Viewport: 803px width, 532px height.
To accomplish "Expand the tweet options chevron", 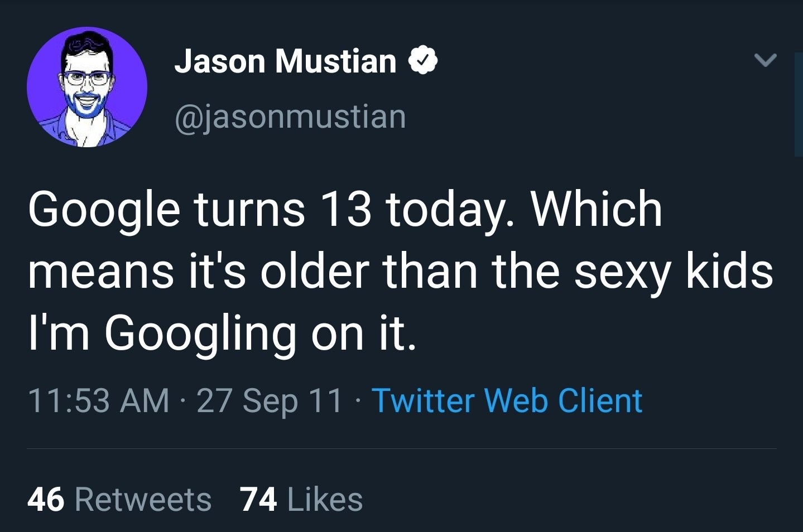I will point(765,60).
